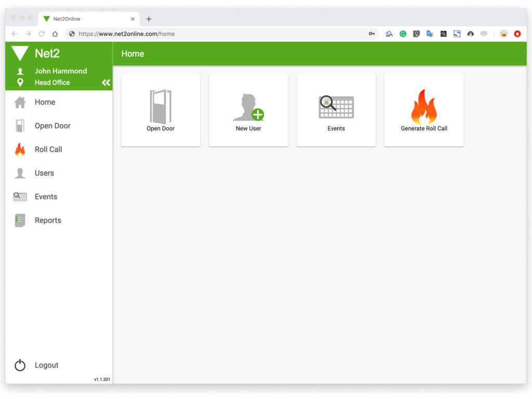The width and height of the screenshot is (532, 399).
Task: Click the Google Translate extension icon
Action: tap(430, 34)
